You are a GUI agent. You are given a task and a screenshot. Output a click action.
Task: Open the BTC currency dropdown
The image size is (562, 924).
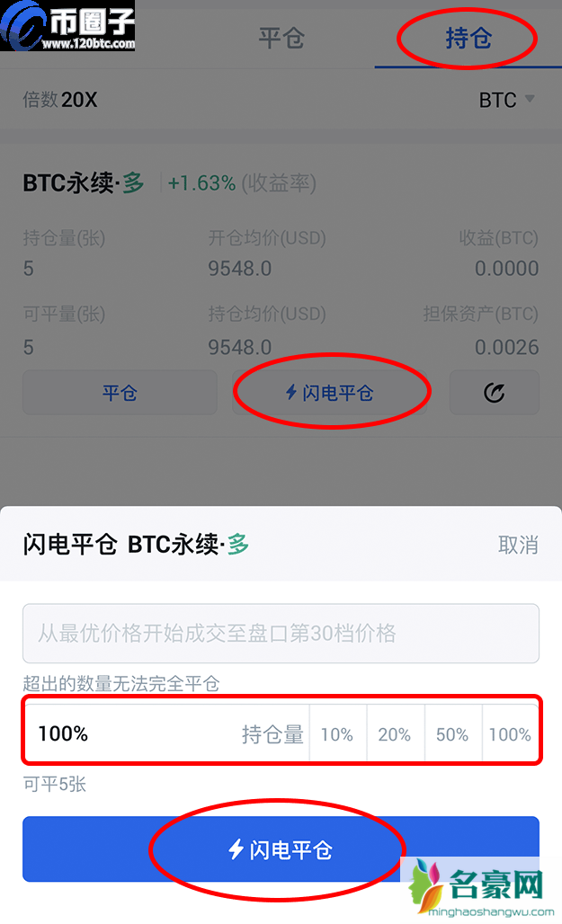[506, 100]
